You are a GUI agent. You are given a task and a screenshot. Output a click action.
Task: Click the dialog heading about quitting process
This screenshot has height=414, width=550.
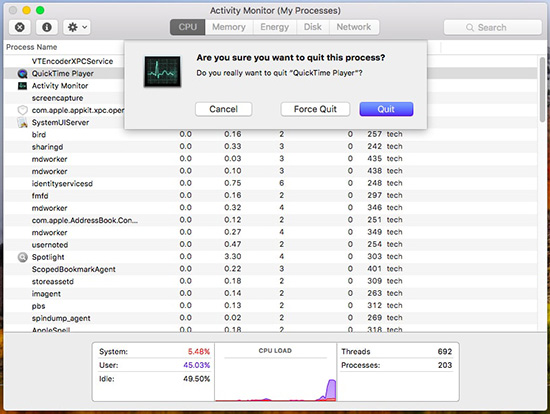(x=290, y=58)
